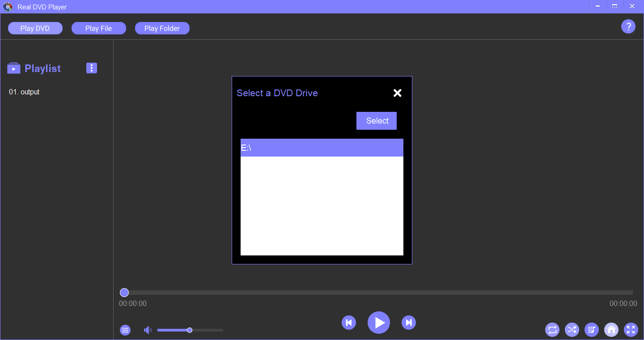This screenshot has height=340, width=644.
Task: Open the help question mark icon
Action: (628, 26)
